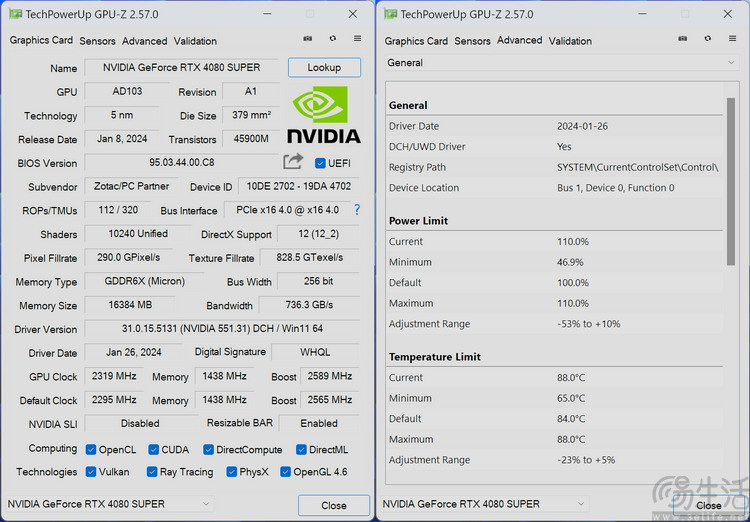Open Graphics Card tab in left window
Image resolution: width=750 pixels, height=522 pixels.
(x=41, y=40)
